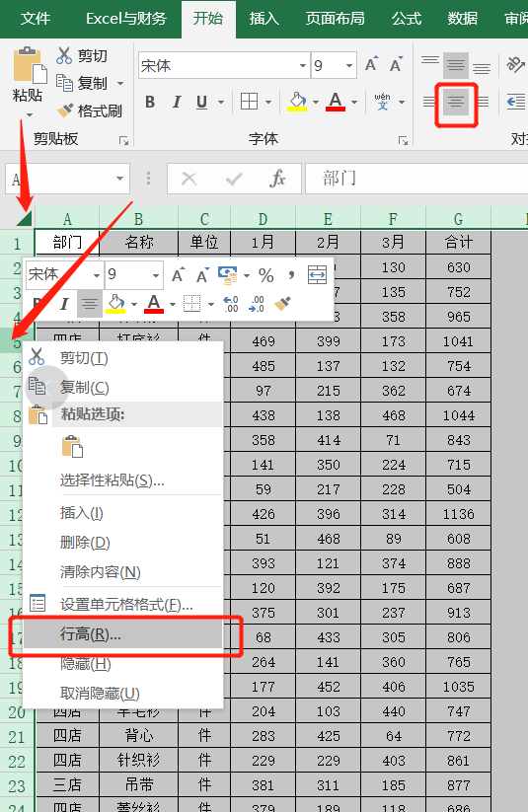The height and width of the screenshot is (812, 528).
Task: Open font group dialog launcher
Action: tap(403, 140)
